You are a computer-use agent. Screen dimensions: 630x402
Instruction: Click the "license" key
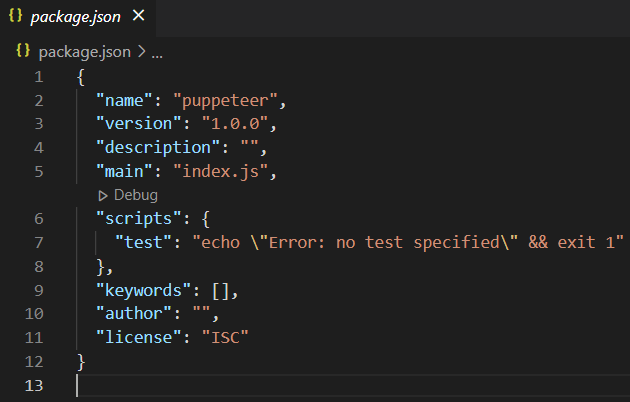[x=139, y=337]
